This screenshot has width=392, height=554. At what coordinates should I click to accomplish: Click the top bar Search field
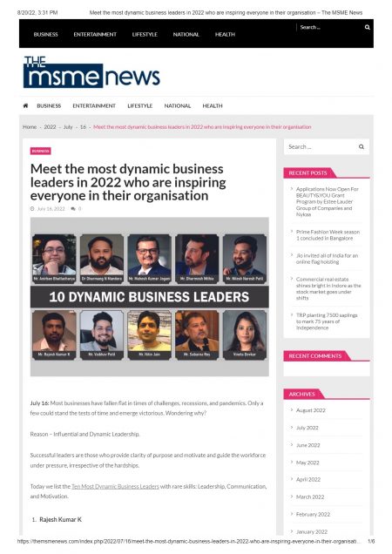pyautogui.click(x=330, y=27)
